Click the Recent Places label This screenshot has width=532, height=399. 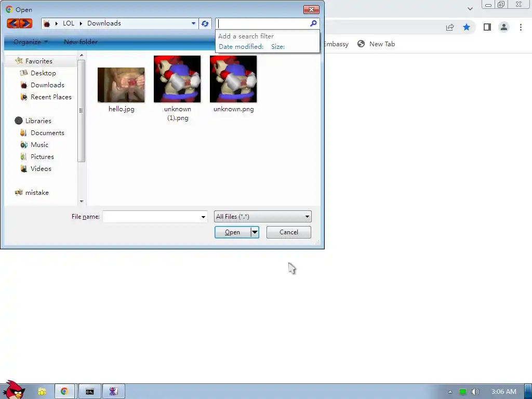(x=51, y=97)
